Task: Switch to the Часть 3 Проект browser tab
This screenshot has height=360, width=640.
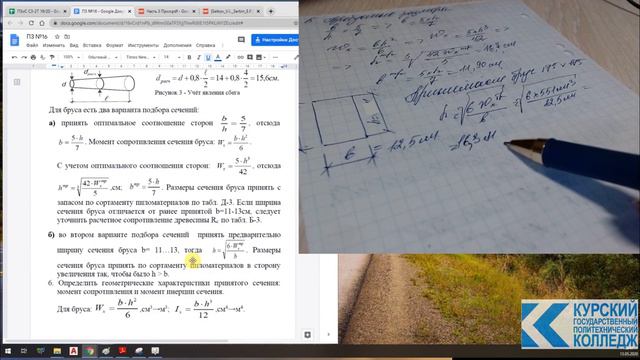Action: tap(167, 11)
